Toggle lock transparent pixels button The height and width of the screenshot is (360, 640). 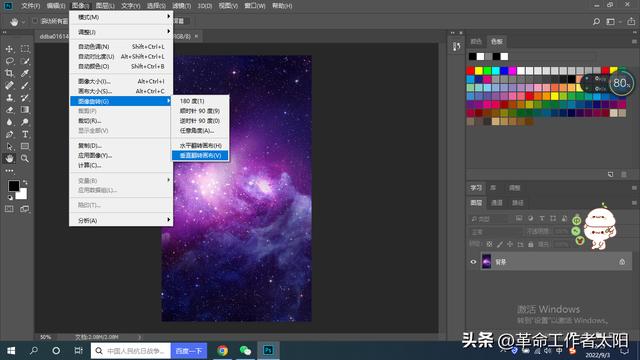click(489, 244)
